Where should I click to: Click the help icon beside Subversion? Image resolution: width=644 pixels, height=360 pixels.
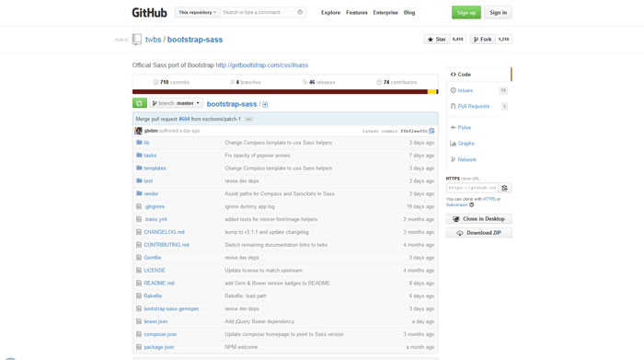pyautogui.click(x=471, y=204)
